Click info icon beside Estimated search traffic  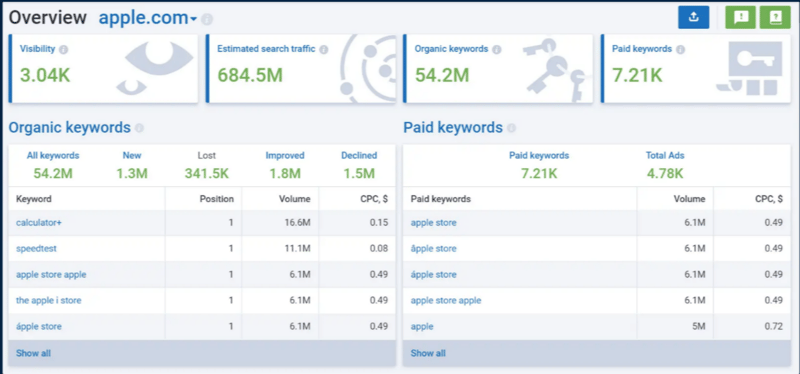(323, 49)
